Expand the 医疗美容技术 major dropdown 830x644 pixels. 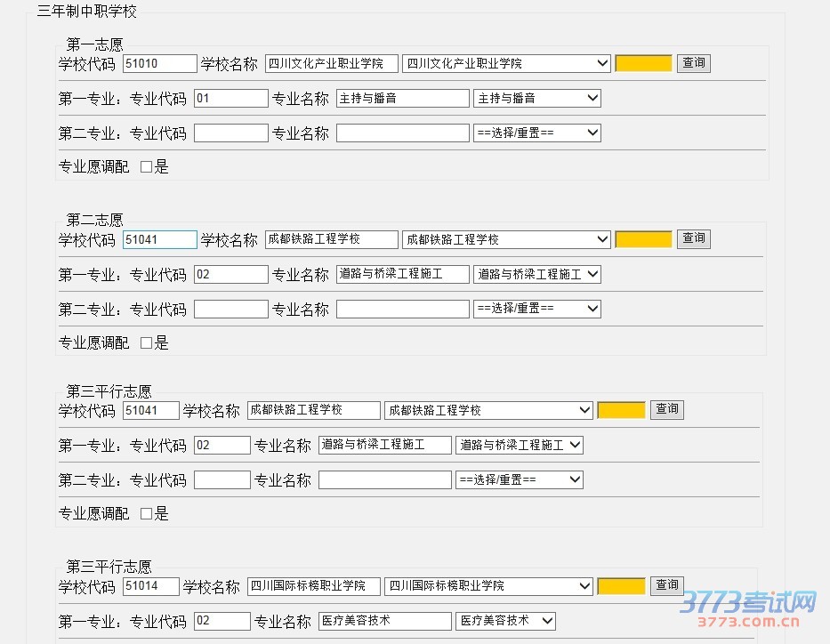[505, 620]
